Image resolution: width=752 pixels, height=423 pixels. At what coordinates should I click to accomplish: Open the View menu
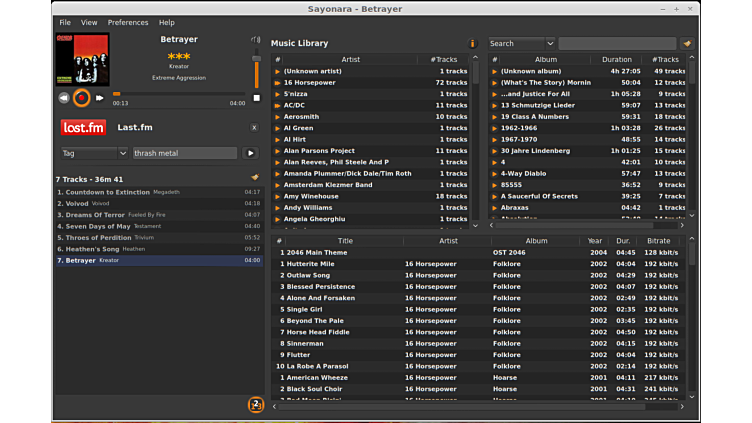pos(89,22)
